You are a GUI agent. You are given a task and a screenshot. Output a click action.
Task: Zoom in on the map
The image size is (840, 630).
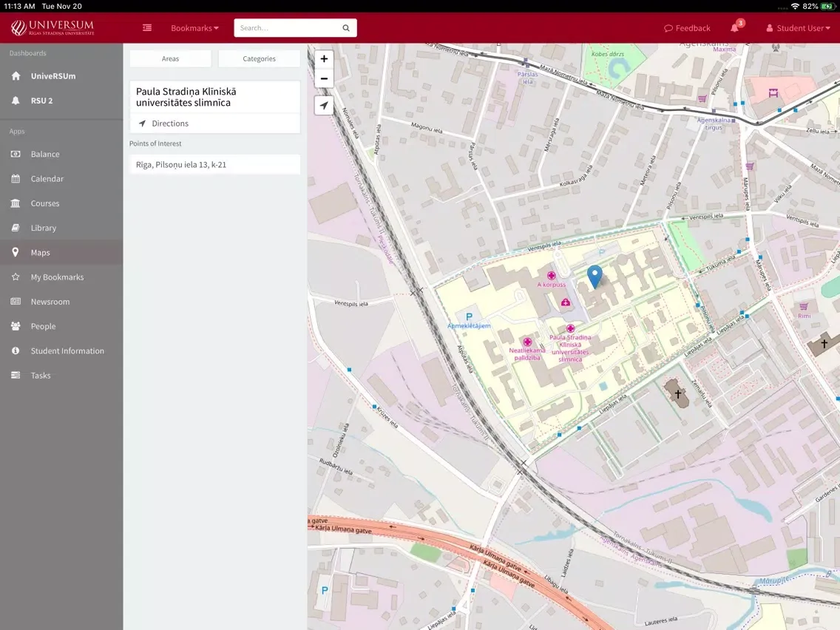324,59
